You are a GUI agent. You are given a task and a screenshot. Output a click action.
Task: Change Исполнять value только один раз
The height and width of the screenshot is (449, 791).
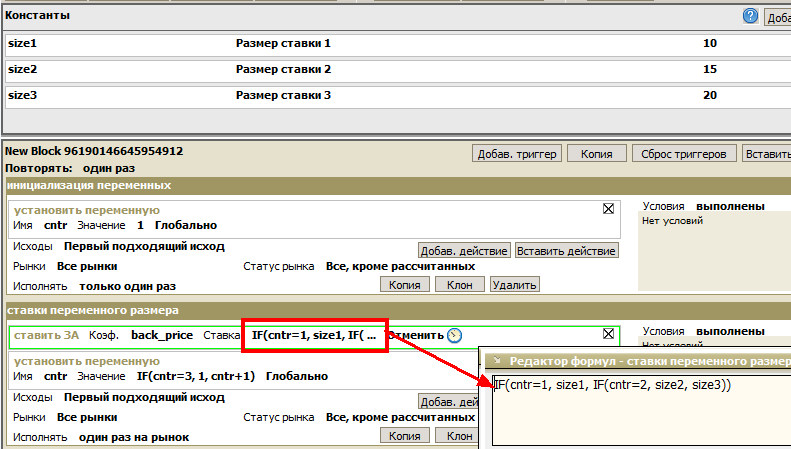[x=128, y=287]
